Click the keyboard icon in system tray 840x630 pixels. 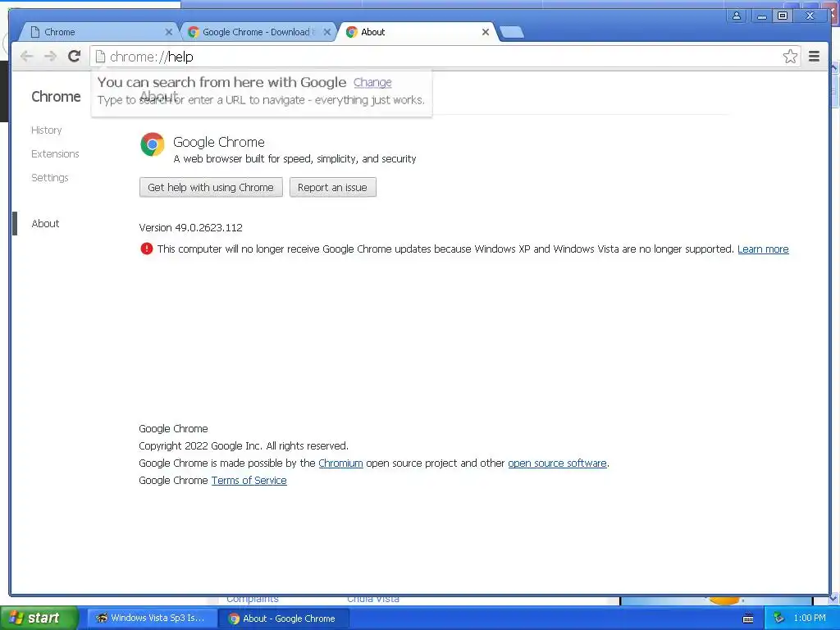coord(748,619)
